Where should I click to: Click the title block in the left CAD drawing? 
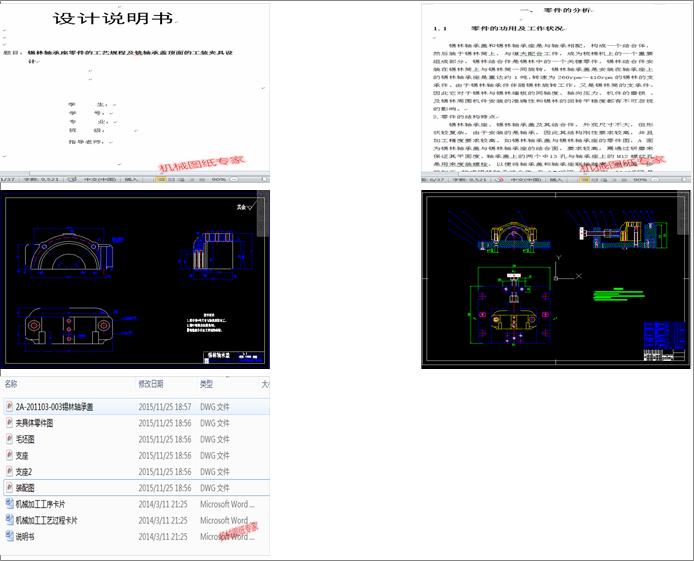tap(234, 357)
